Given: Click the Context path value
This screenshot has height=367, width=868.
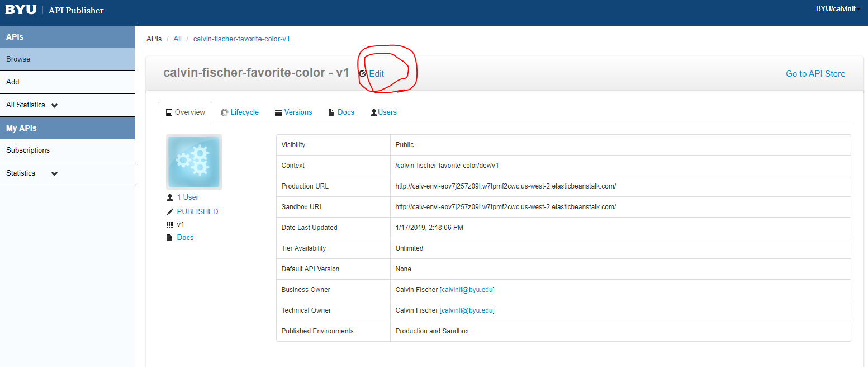Looking at the screenshot, I should (x=447, y=166).
